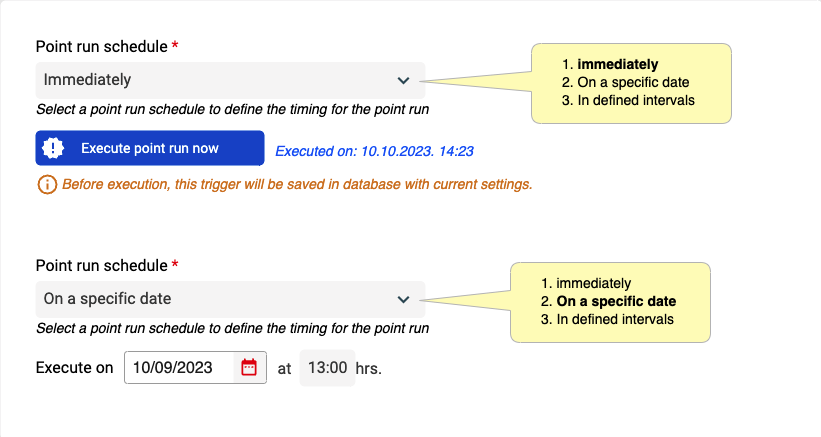821x437 pixels.
Task: Expand the chevron of the specific date dropdown
Action: click(403, 299)
